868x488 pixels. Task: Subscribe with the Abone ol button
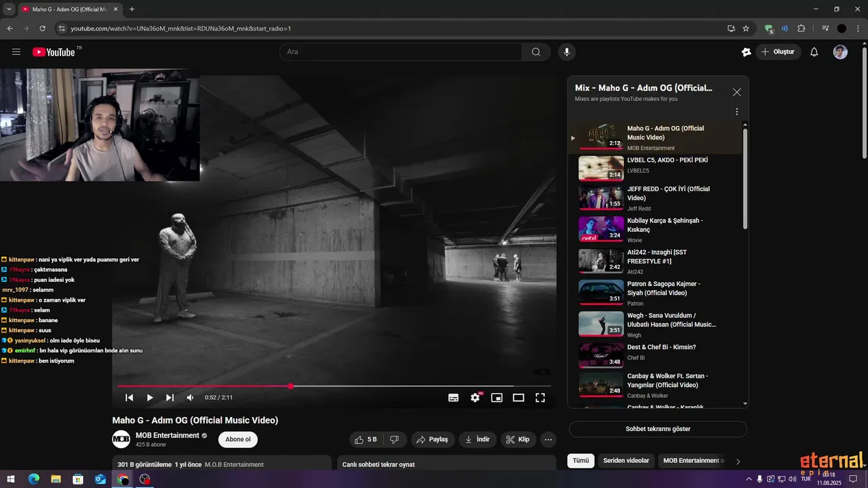click(238, 440)
